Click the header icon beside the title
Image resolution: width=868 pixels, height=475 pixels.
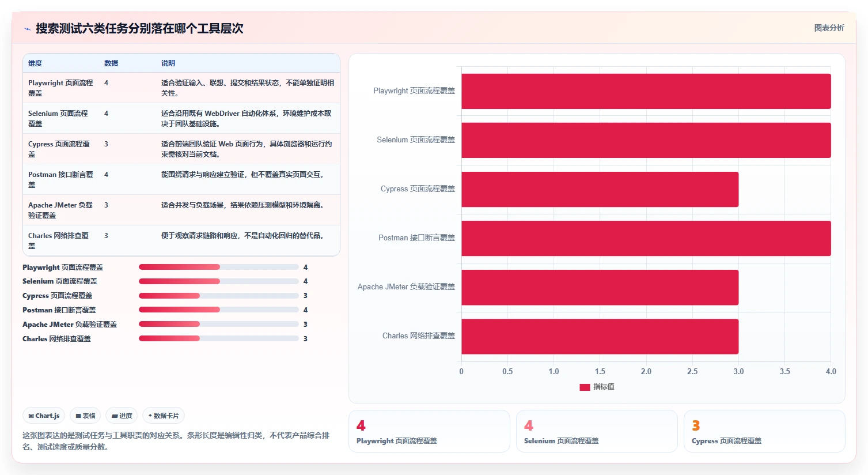pyautogui.click(x=27, y=29)
